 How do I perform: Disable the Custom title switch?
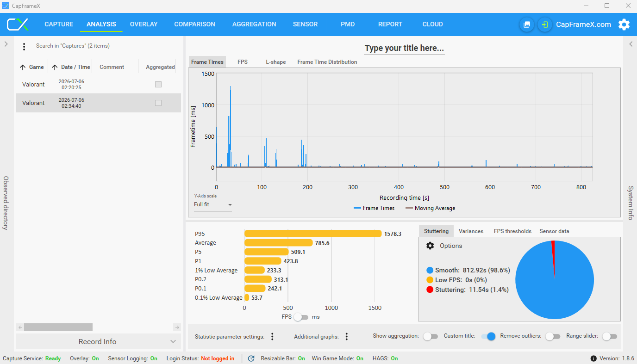(488, 336)
